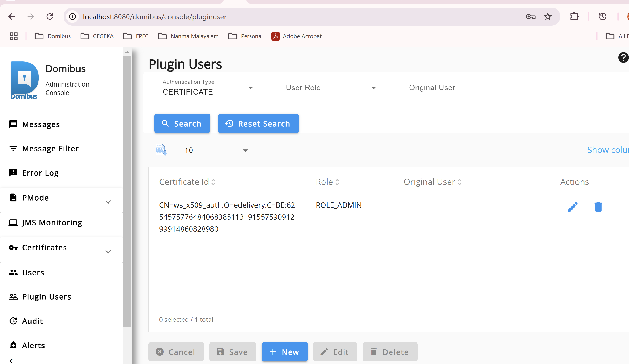Change the page size dropdown showing 10

pos(216,150)
